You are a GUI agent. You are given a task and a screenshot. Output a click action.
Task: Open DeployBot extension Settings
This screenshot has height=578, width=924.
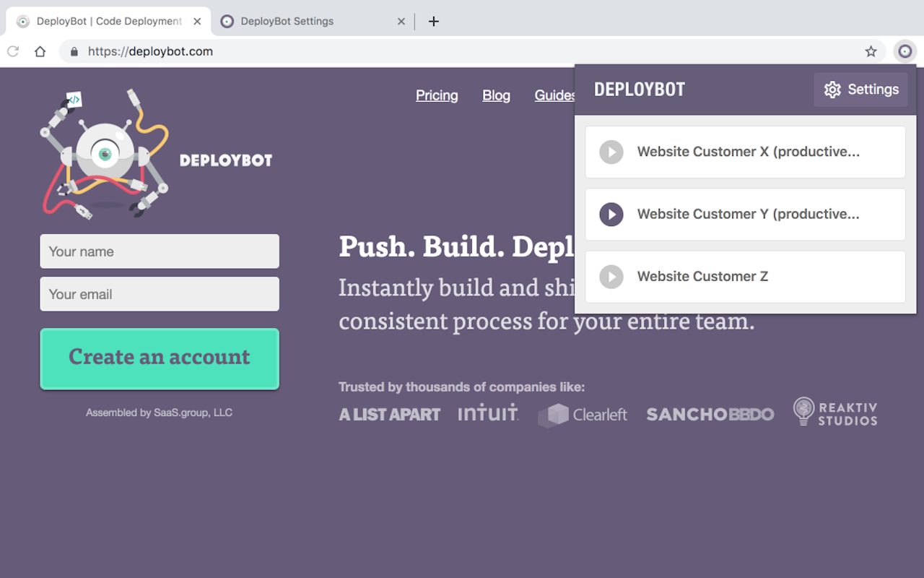pyautogui.click(x=860, y=90)
